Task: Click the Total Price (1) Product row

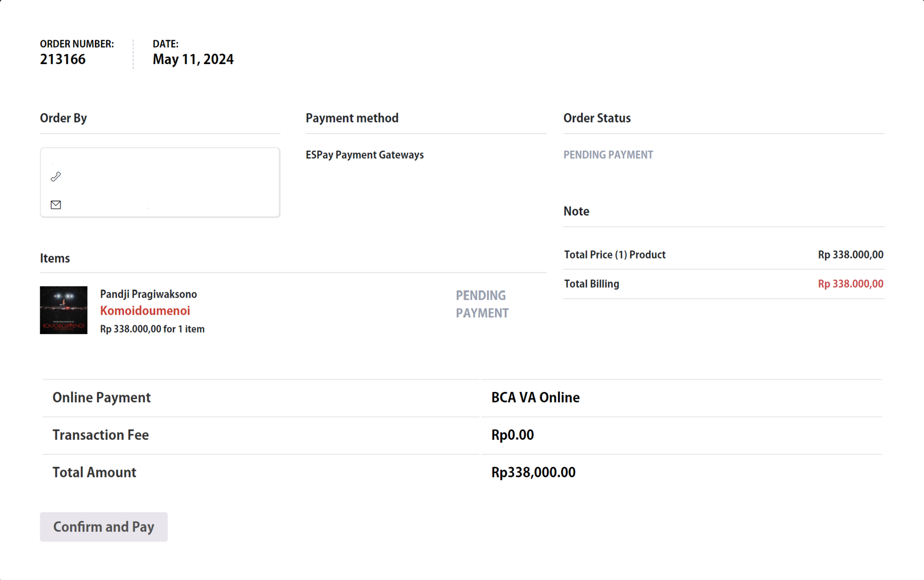Action: tap(614, 255)
